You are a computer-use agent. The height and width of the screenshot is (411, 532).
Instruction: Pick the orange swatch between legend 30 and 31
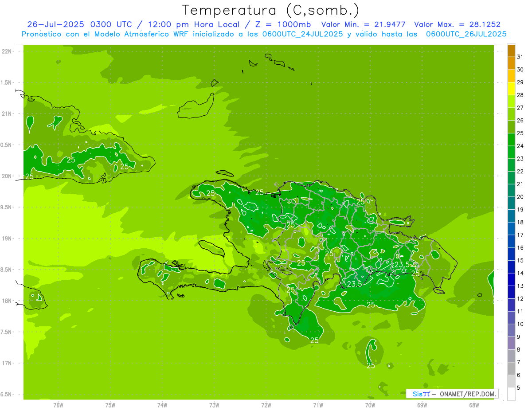(x=511, y=63)
